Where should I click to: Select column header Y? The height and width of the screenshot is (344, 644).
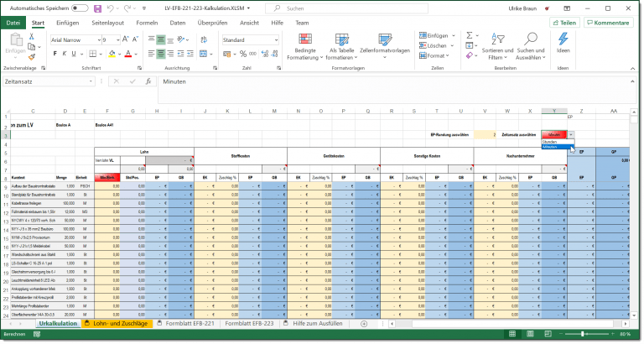[554, 111]
